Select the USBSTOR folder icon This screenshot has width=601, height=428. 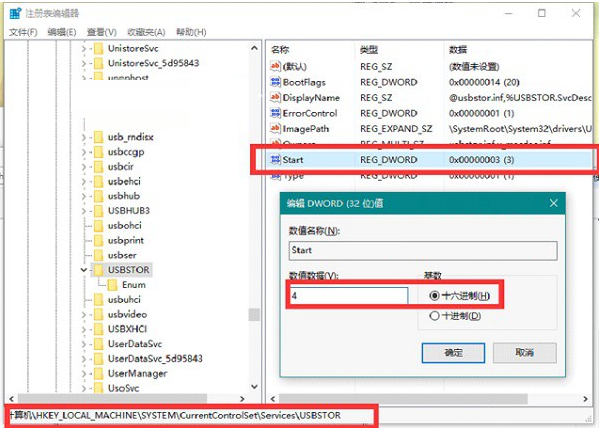(98, 270)
